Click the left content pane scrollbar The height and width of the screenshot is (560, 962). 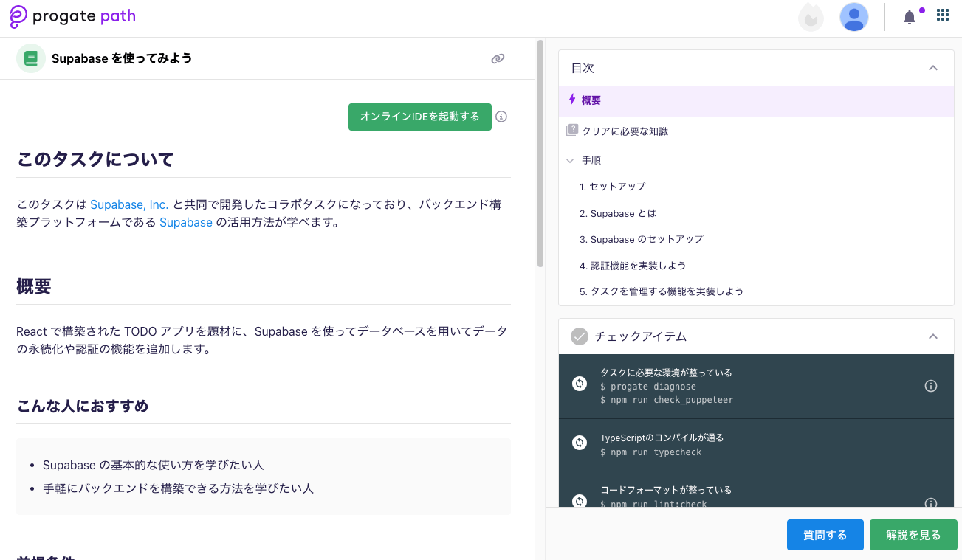[x=540, y=153]
